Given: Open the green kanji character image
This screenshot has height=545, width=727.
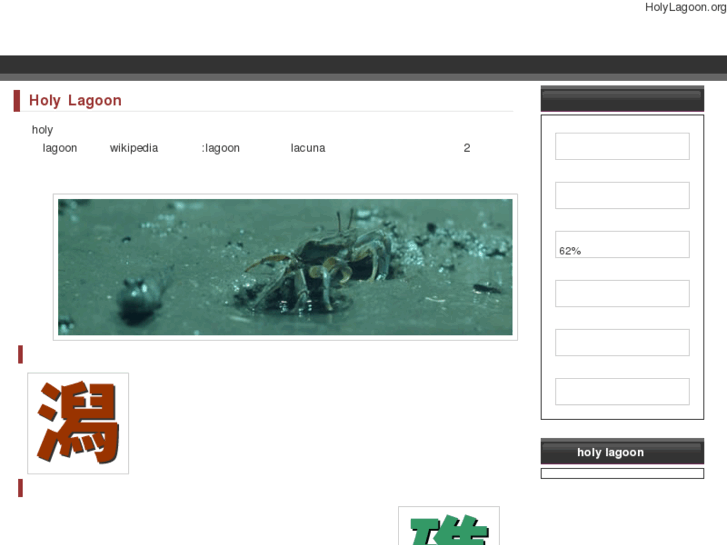Looking at the screenshot, I should coord(449,526).
